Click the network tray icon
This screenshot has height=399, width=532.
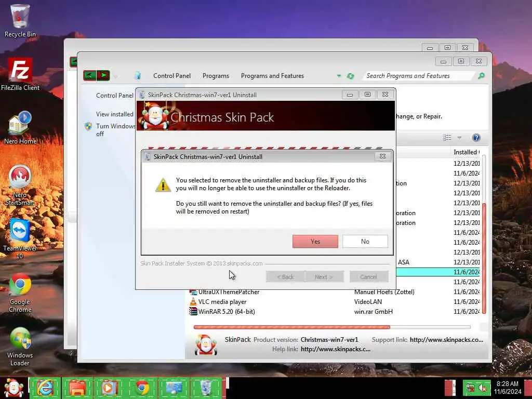(x=470, y=388)
